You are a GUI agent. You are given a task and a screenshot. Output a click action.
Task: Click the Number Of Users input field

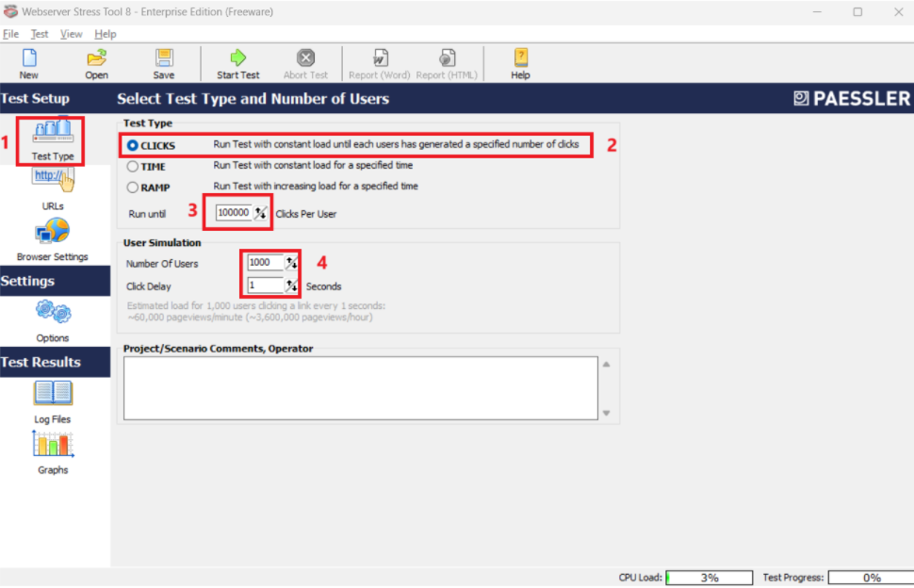pyautogui.click(x=265, y=263)
